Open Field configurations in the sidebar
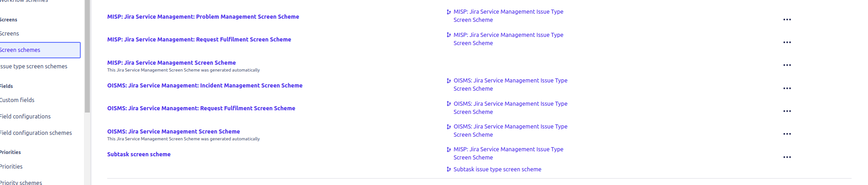Viewport: 868px width, 185px height. point(25,117)
